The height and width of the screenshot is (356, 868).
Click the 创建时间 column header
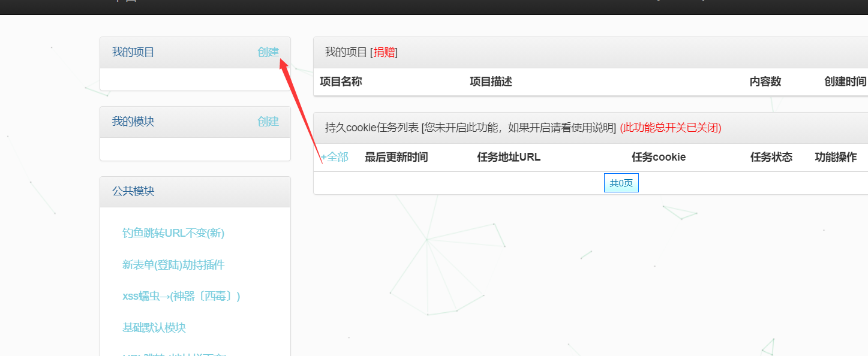[845, 82]
